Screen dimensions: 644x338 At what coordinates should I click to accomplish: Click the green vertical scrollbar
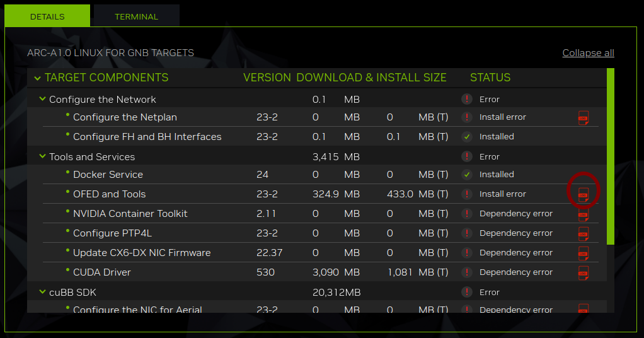tap(610, 156)
